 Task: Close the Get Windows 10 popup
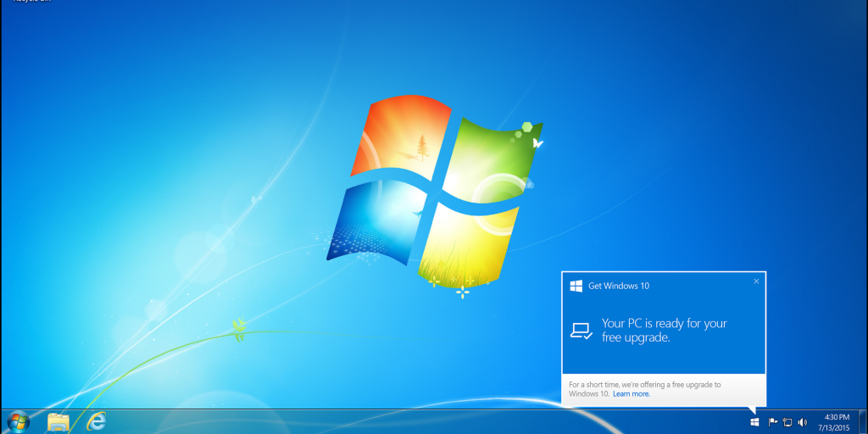click(x=756, y=281)
